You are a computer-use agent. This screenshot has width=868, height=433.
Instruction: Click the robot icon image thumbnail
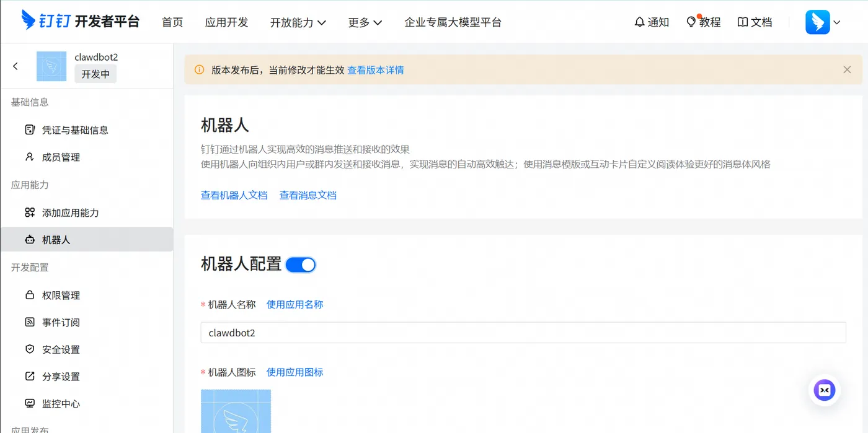[x=236, y=411]
